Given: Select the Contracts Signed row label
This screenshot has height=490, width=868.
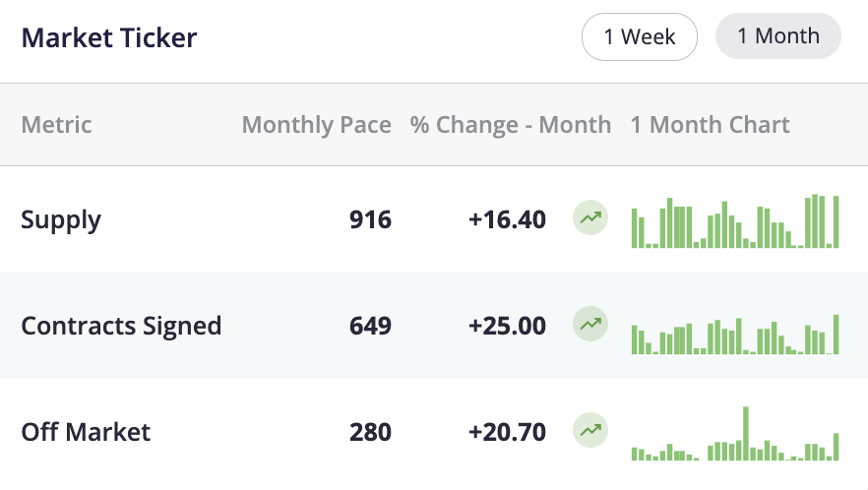Looking at the screenshot, I should pos(121,327).
